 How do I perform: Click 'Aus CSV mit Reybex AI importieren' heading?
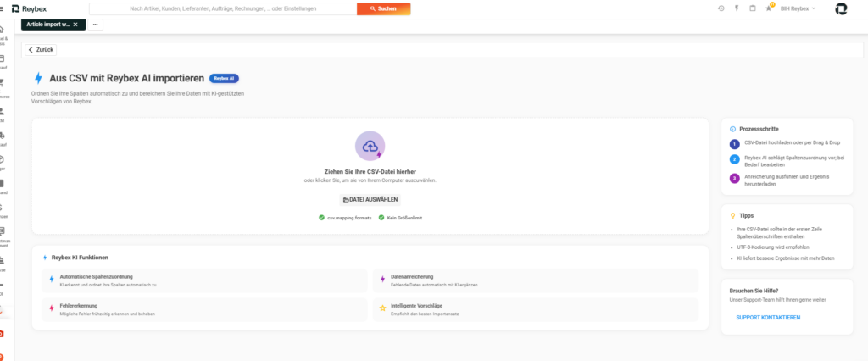pos(127,79)
